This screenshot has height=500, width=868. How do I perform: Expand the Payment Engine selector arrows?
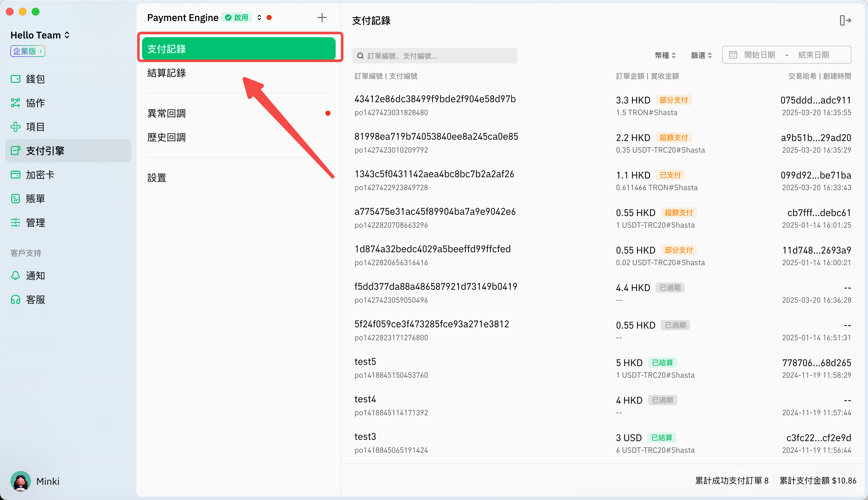point(259,17)
